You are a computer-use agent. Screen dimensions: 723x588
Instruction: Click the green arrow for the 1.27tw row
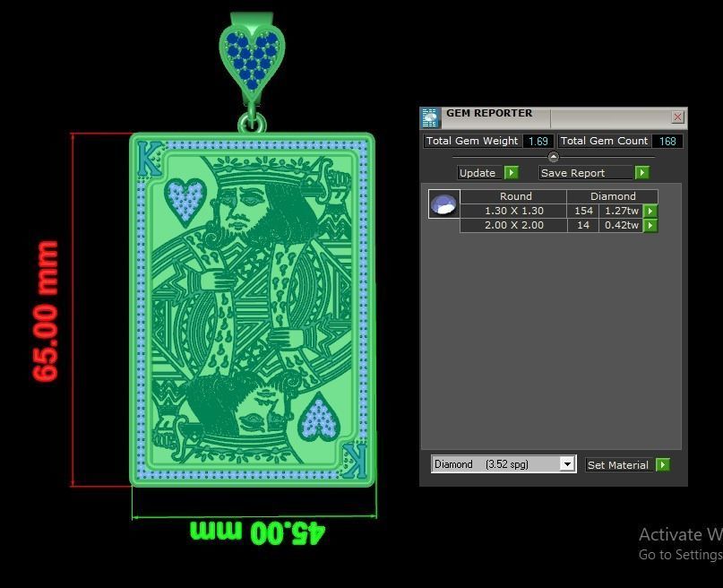coord(650,211)
